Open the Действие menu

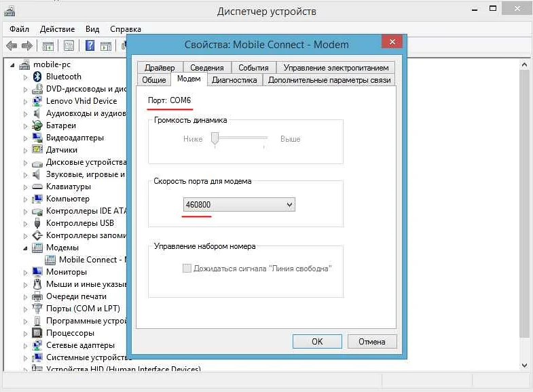coord(57,29)
